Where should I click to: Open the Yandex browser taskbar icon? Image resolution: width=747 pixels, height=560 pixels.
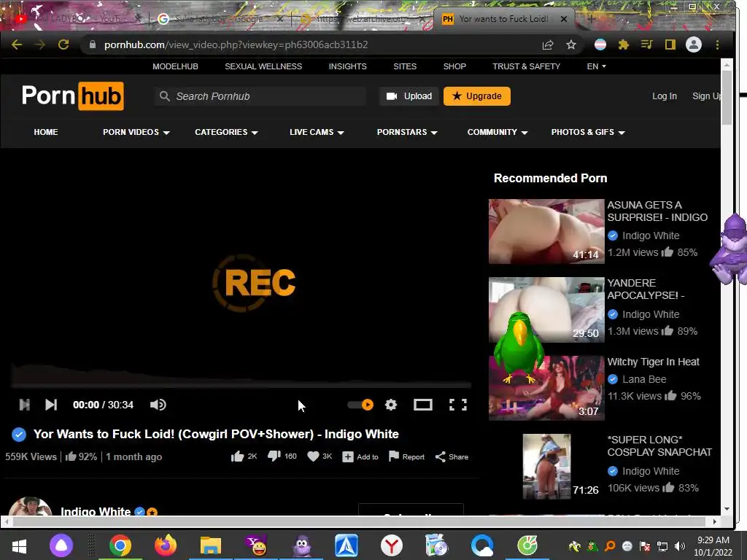pos(392,545)
